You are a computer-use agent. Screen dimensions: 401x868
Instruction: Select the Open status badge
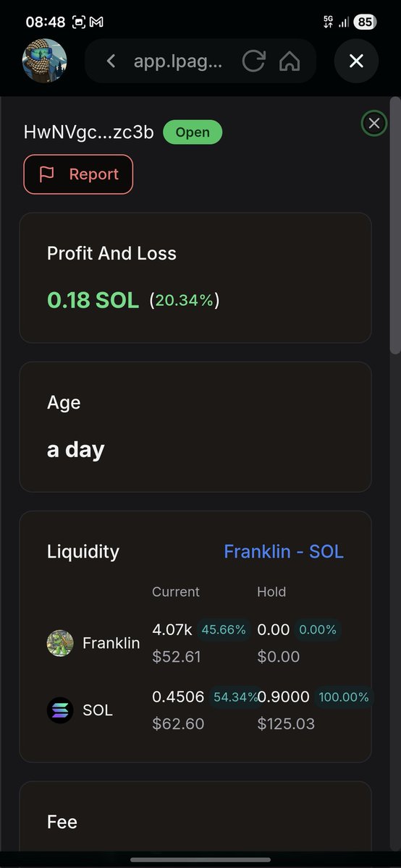[193, 132]
